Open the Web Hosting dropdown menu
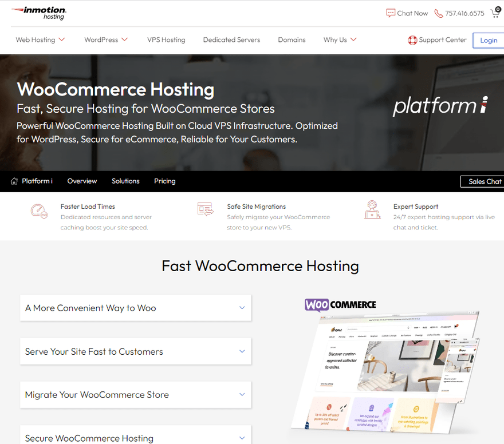Screen dimensions: 504x444 tap(40, 40)
